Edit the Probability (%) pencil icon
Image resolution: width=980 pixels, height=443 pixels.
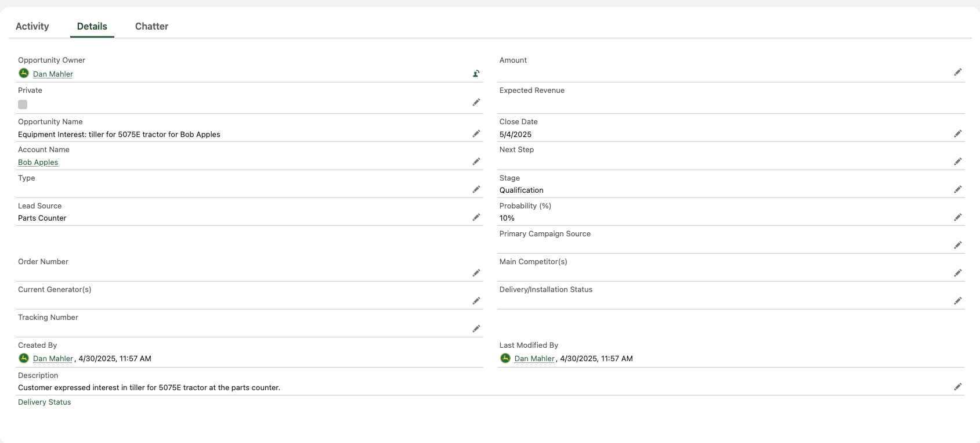tap(958, 217)
